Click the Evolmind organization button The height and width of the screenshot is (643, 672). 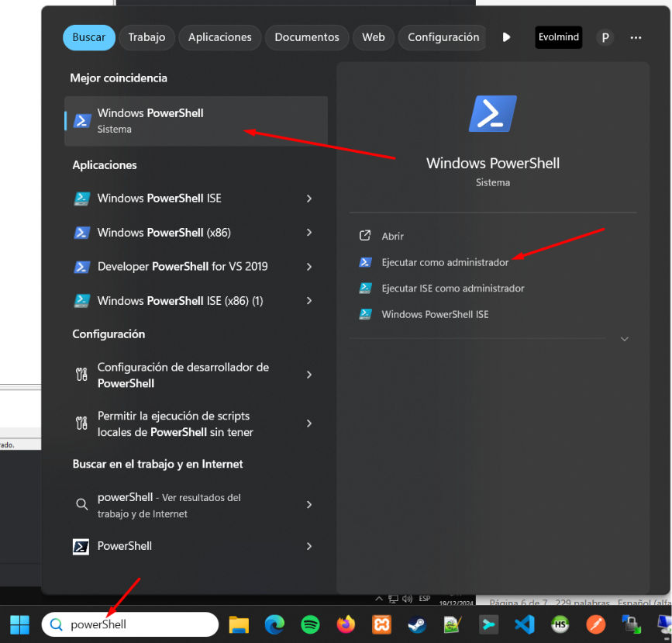click(558, 37)
